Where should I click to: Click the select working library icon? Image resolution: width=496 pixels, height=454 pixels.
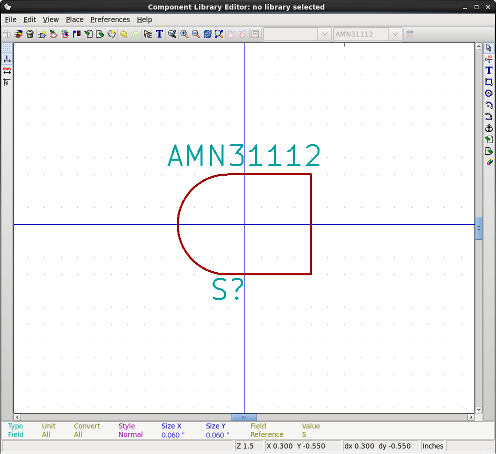pyautogui.click(x=19, y=34)
